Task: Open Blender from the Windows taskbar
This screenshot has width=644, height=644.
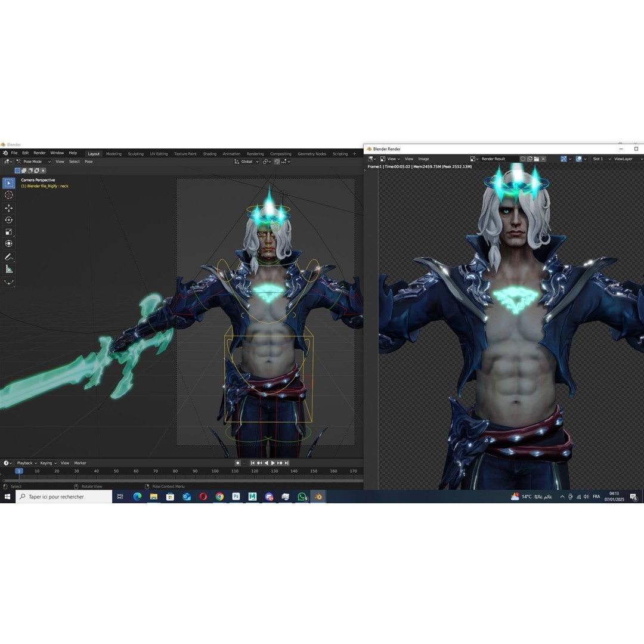Action: pos(318,497)
